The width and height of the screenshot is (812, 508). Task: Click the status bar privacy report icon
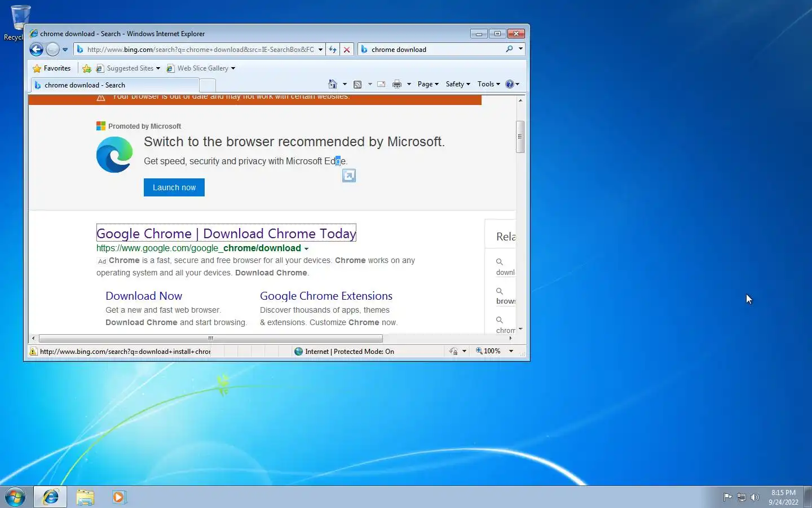(453, 351)
